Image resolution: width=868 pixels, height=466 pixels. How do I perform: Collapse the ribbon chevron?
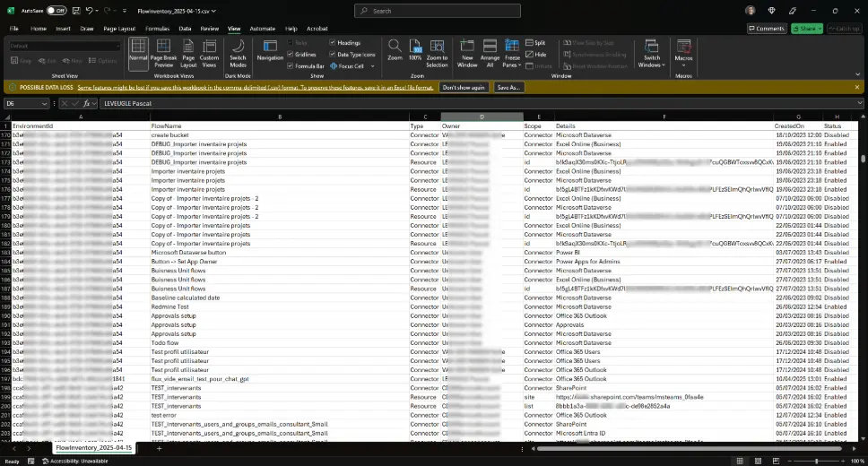click(858, 74)
